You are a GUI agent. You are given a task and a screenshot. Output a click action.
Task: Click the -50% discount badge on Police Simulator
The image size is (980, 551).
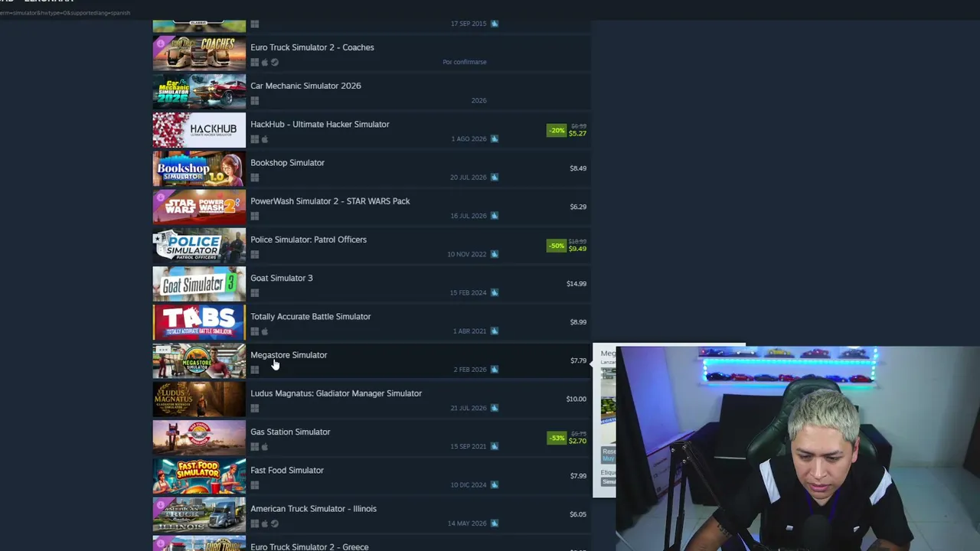tap(557, 246)
